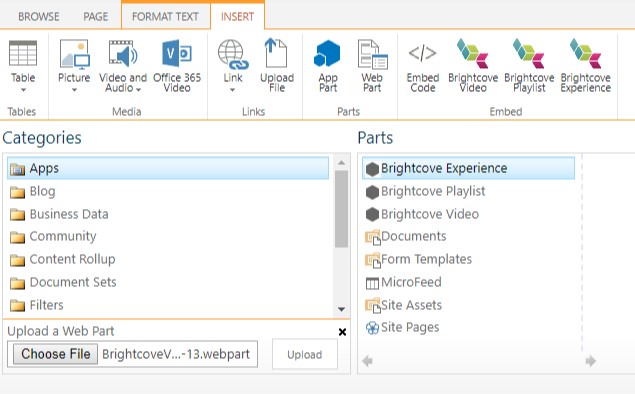This screenshot has width=635, height=394.
Task: Click Brightcove Video in Embed group
Action: pyautogui.click(x=473, y=66)
